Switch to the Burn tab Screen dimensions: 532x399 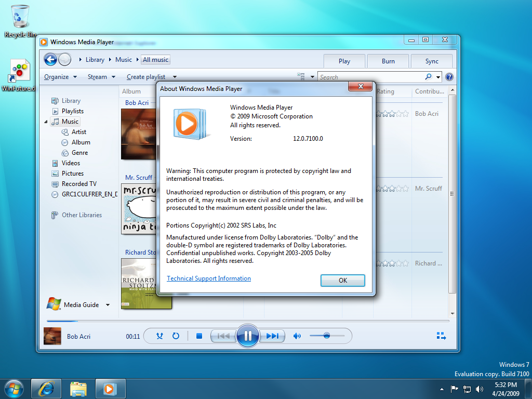coord(388,61)
